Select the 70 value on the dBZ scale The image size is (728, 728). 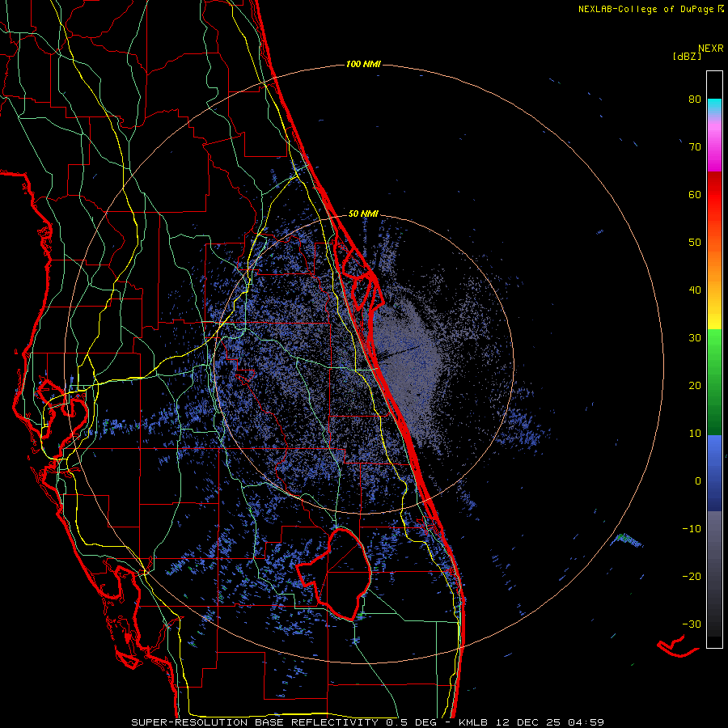(695, 146)
